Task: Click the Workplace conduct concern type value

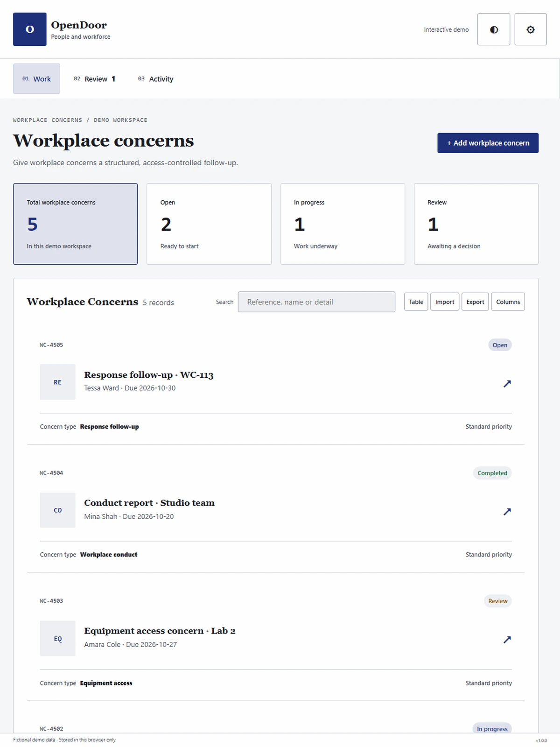Action: tap(109, 555)
